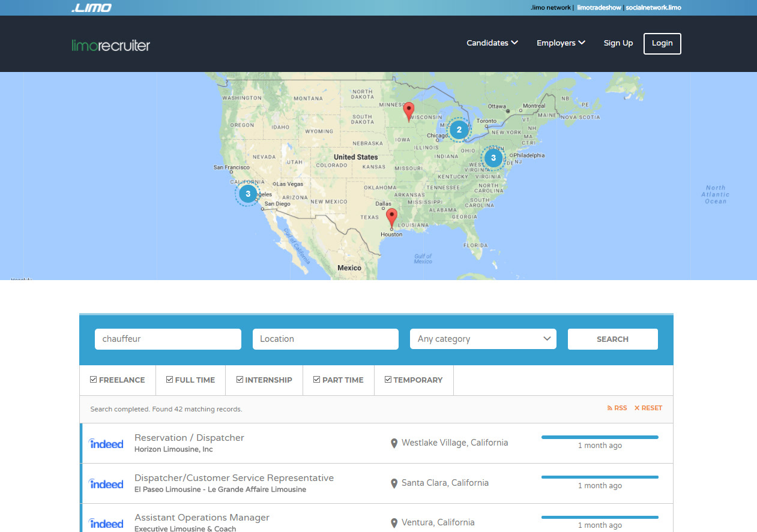Toggle the Temporary checkbox
Screen dimensions: 757x532
(388, 380)
